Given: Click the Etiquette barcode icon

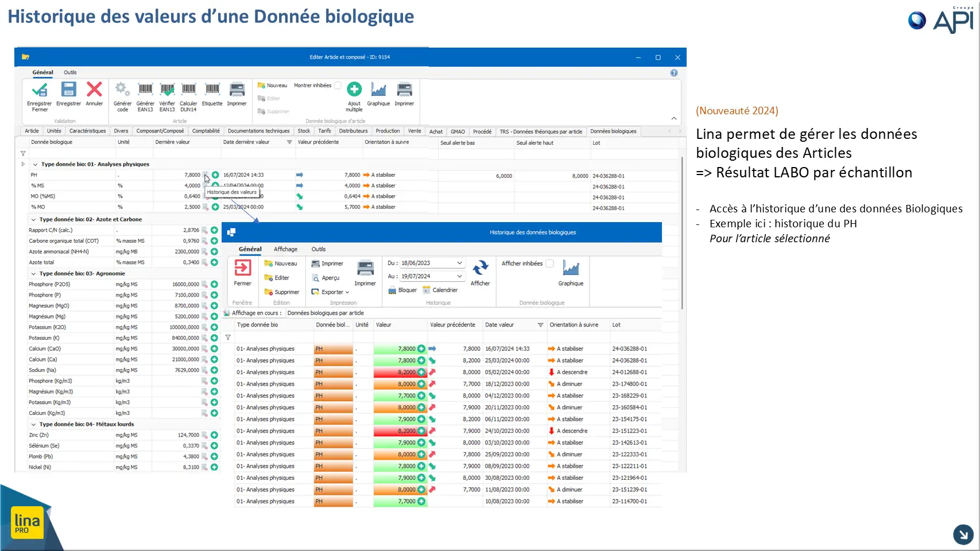Looking at the screenshot, I should point(212,89).
